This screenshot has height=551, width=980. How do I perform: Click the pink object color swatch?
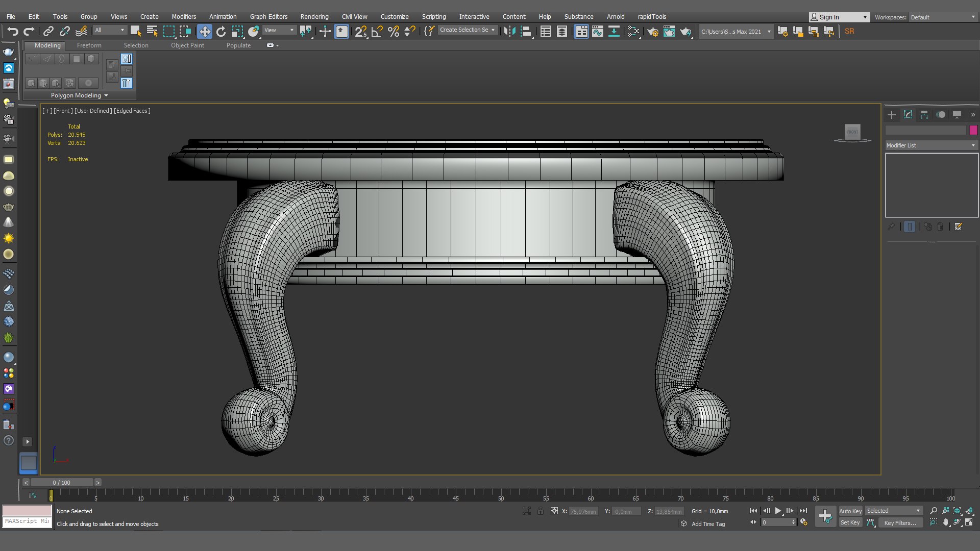[x=973, y=130]
